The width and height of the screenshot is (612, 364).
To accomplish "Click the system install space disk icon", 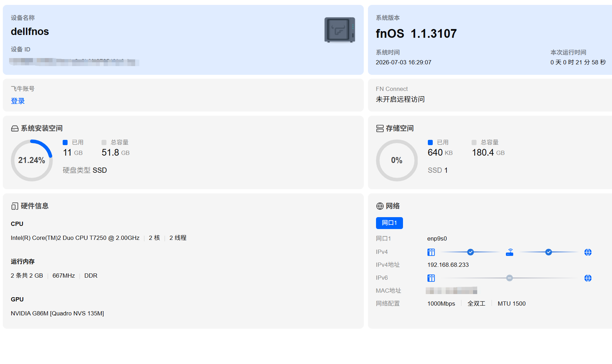I will point(15,129).
